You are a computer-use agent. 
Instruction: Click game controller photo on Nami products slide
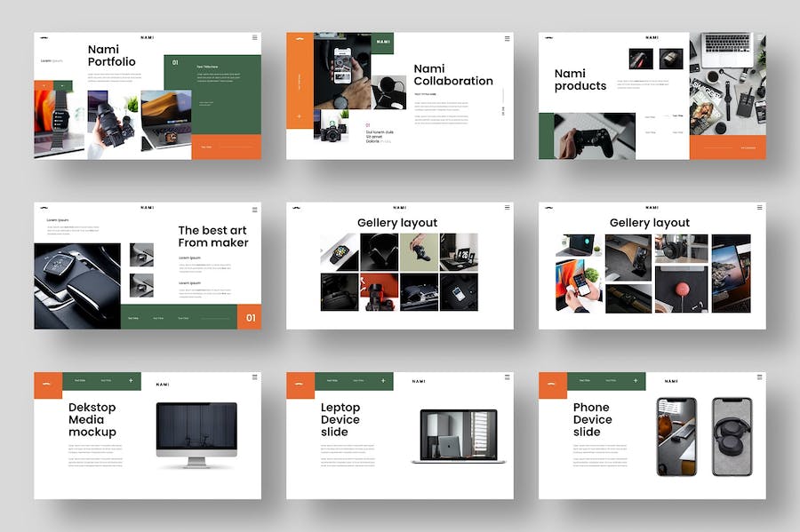(x=595, y=136)
